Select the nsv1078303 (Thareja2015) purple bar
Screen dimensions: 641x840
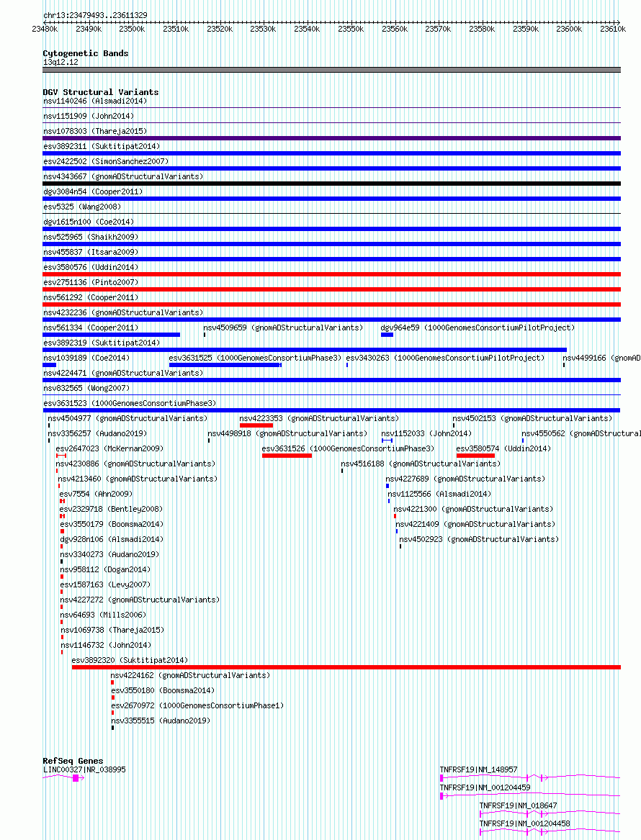[332, 138]
